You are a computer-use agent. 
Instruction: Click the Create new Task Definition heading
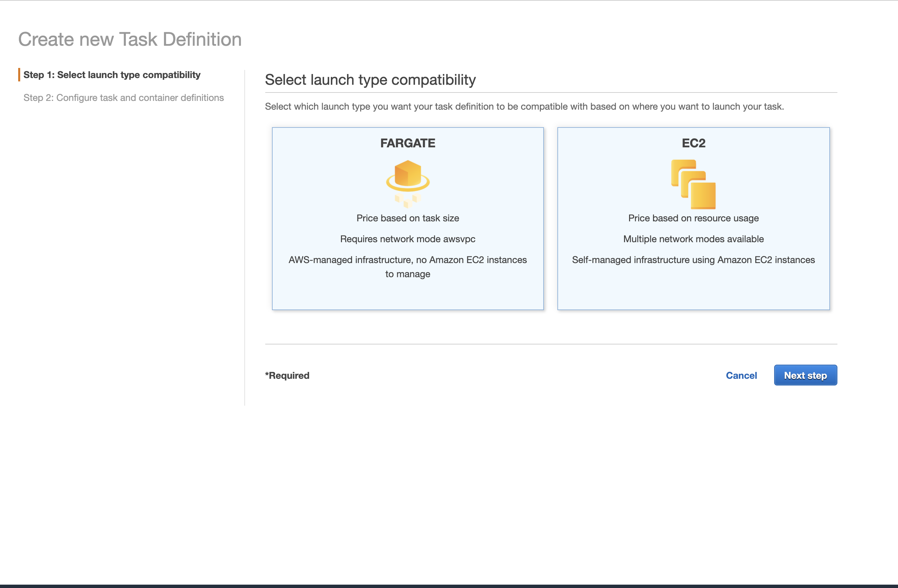(x=130, y=39)
